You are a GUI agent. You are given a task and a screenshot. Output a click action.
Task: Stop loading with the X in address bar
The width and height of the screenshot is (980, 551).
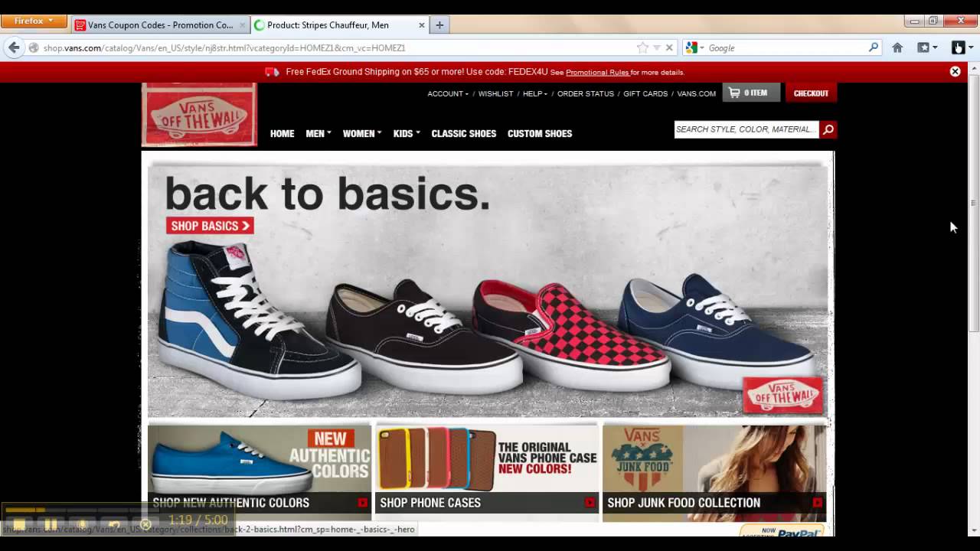(x=669, y=47)
